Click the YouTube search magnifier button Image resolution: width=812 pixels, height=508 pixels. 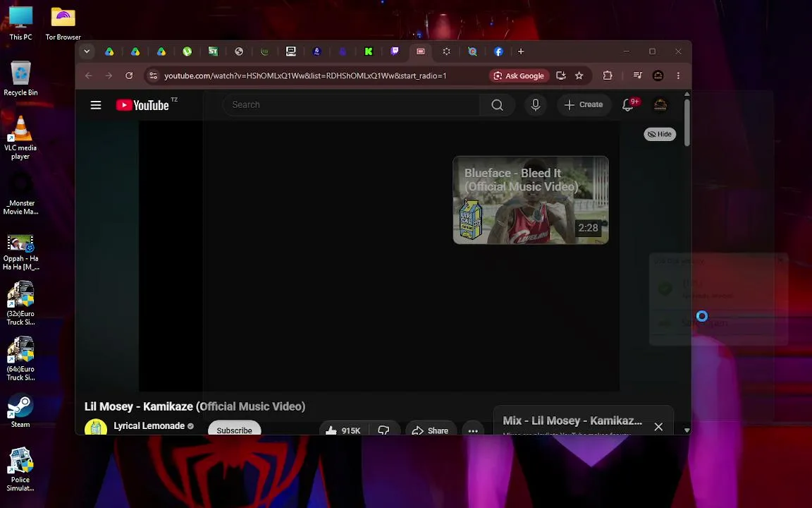(497, 104)
